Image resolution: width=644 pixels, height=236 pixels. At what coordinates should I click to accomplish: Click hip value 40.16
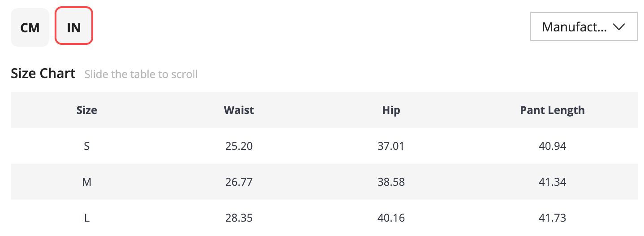(391, 218)
